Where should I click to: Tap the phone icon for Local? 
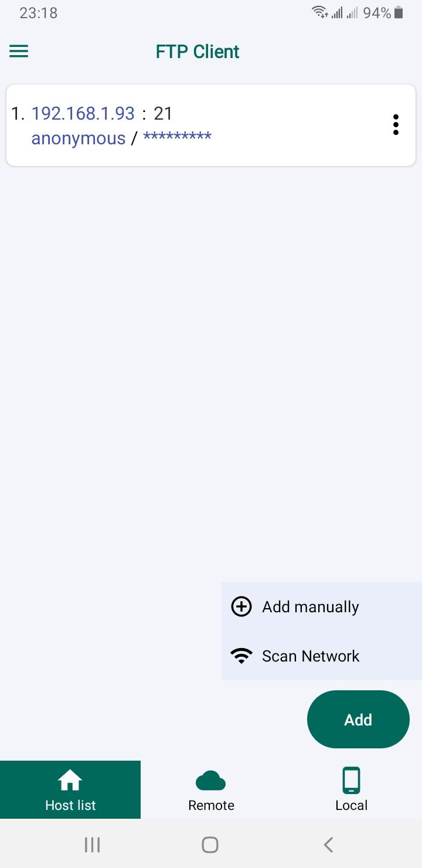tap(351, 780)
